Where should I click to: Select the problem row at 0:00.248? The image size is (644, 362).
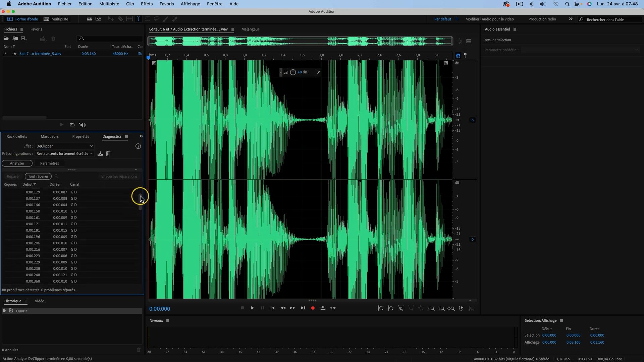pyautogui.click(x=70, y=275)
